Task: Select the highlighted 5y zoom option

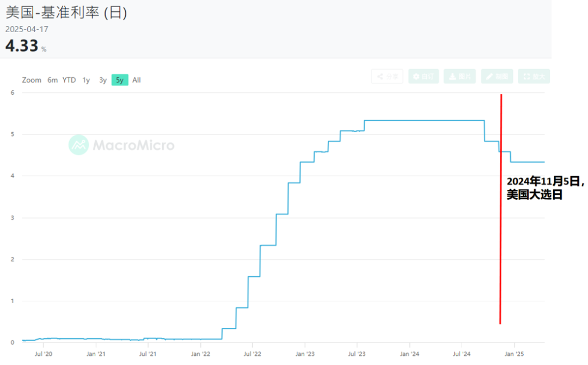Action: click(x=120, y=80)
